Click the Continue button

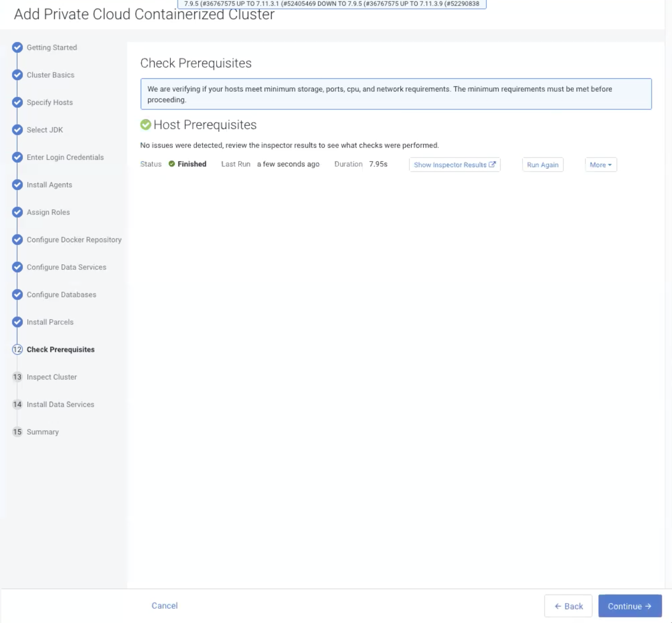[630, 606]
